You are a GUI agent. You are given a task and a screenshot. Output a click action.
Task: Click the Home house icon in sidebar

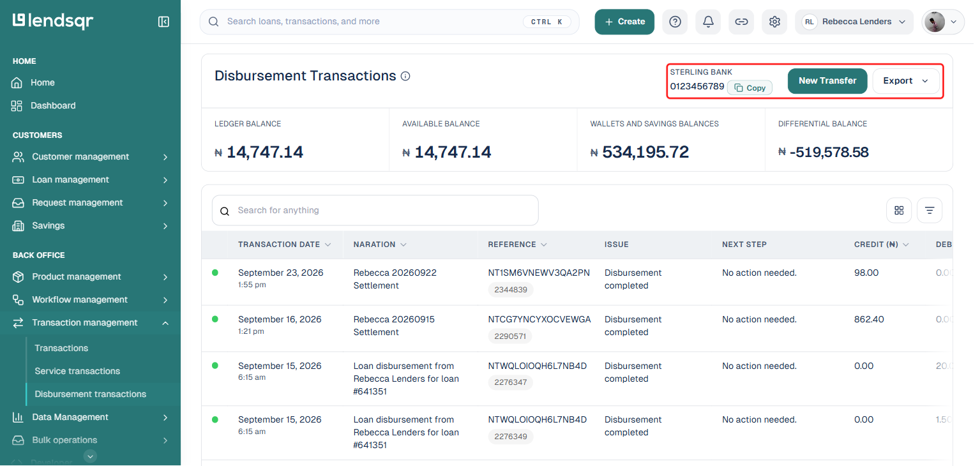[17, 82]
